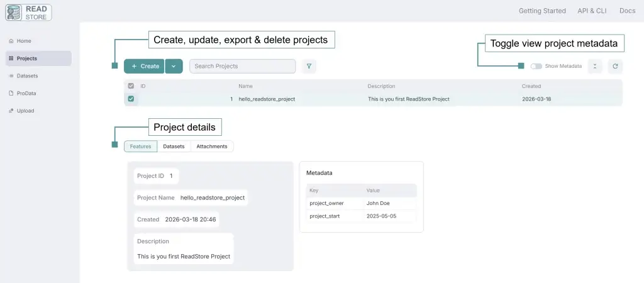Uncheck the hello_readstore_project row checkbox

131,99
